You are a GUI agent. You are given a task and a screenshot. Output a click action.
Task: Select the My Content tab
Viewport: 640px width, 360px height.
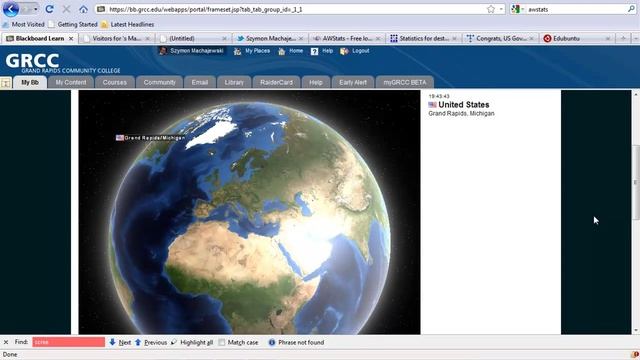[71, 82]
